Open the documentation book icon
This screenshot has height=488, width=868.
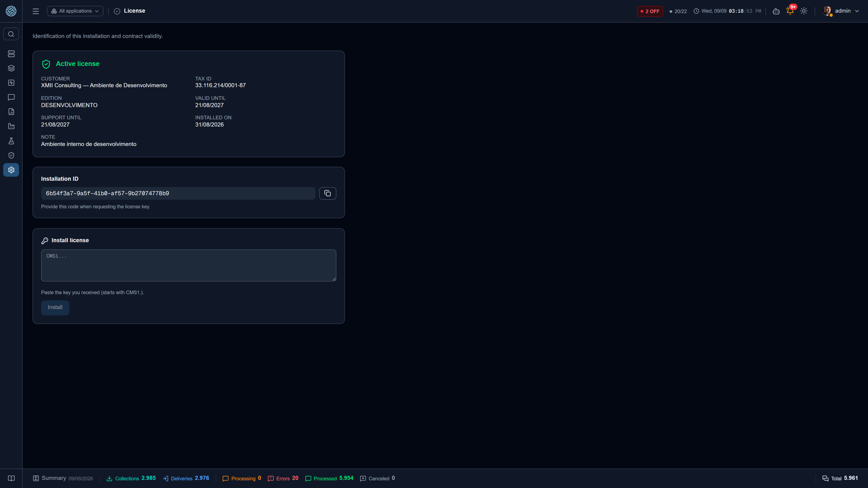point(11,478)
